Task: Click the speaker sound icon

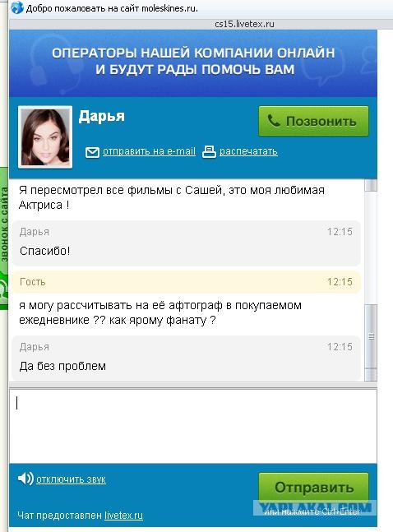Action: pos(25,479)
